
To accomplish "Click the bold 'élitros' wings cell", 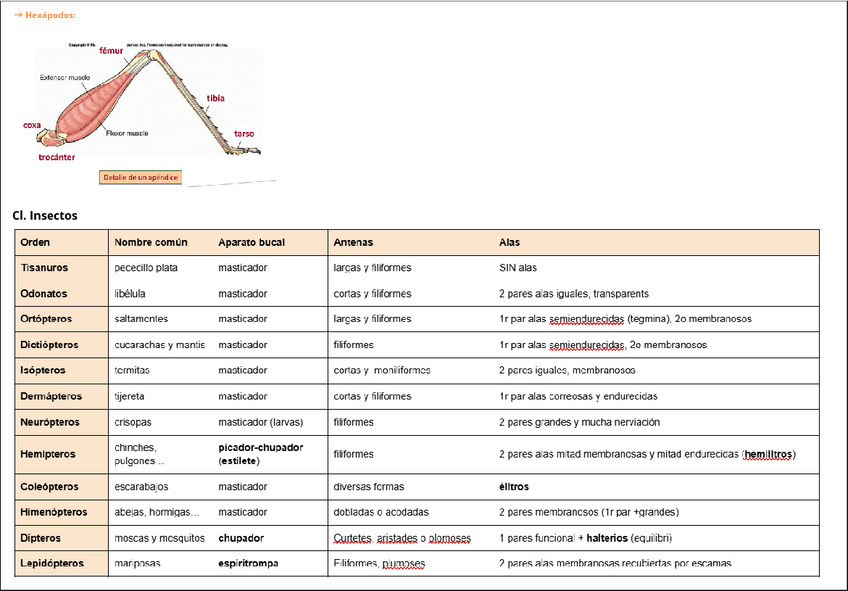I will [514, 487].
